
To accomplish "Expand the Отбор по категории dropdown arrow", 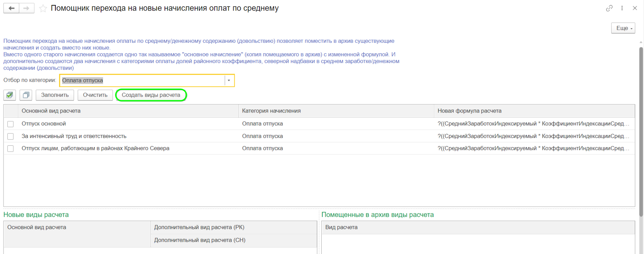I will point(229,81).
